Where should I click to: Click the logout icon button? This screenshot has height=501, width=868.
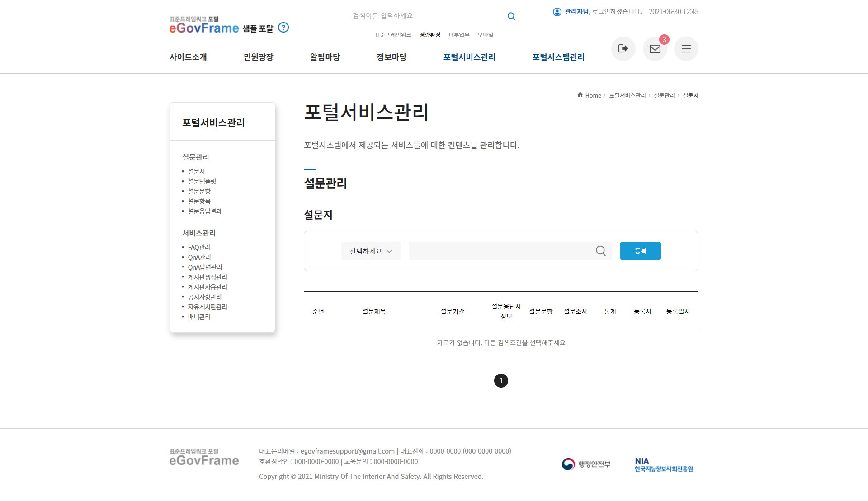coord(623,49)
